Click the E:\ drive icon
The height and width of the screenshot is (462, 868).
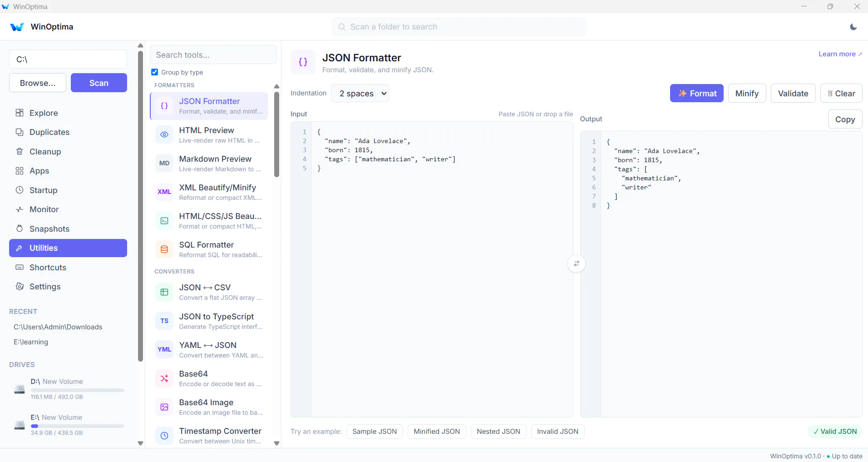[x=20, y=425]
